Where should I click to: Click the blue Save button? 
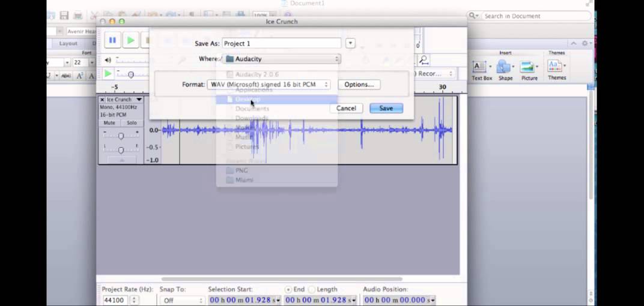click(386, 108)
